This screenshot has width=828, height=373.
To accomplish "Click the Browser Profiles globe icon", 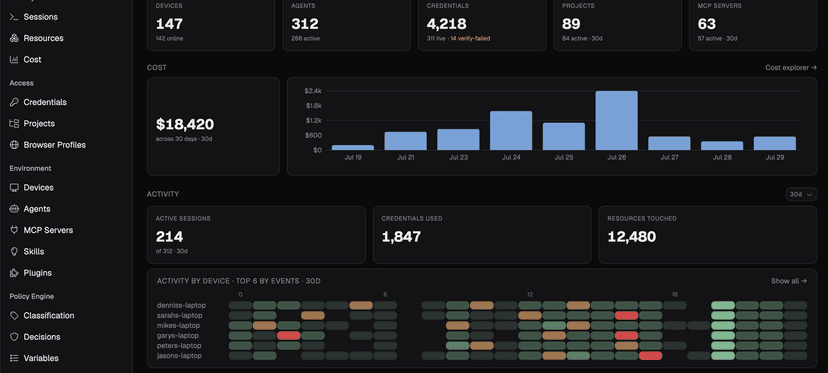I will [14, 145].
